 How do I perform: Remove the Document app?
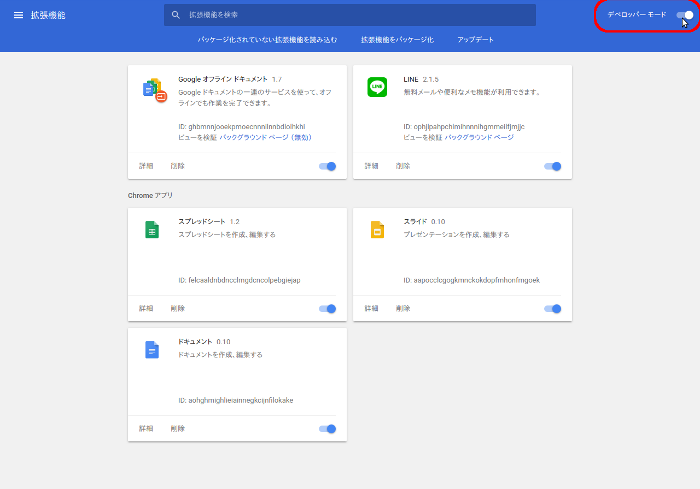[177, 429]
